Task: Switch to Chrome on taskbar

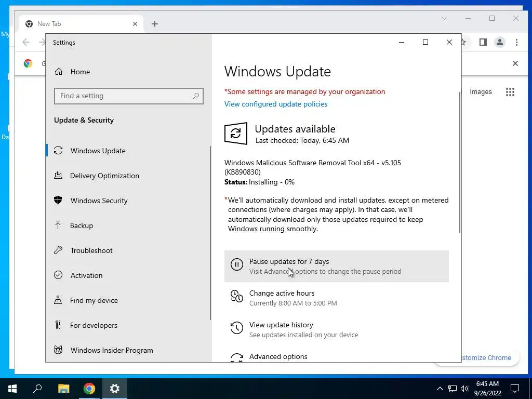Action: coord(89,389)
